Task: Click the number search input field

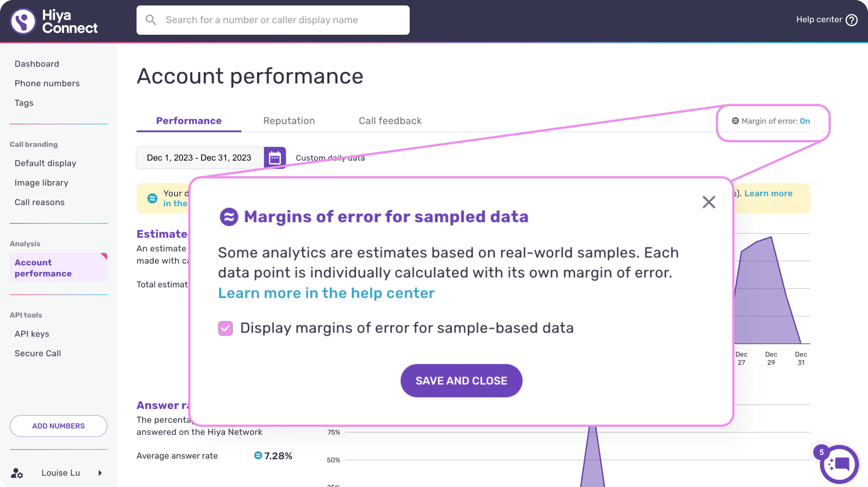Action: pyautogui.click(x=273, y=20)
